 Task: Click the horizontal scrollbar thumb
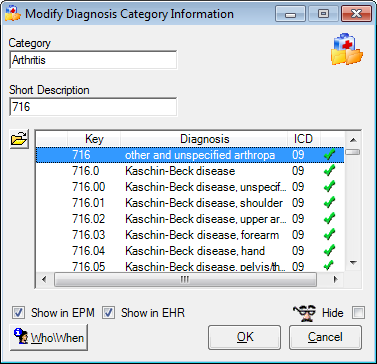pos(185,279)
